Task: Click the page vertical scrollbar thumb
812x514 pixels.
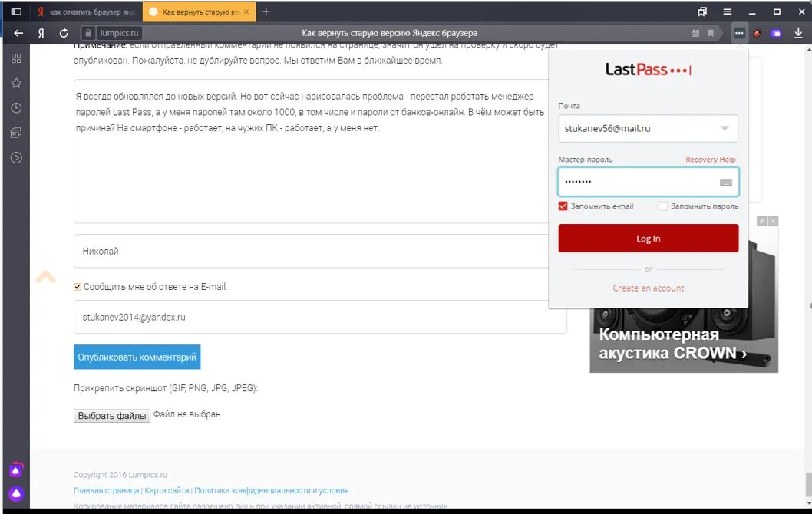Action: pyautogui.click(x=808, y=485)
